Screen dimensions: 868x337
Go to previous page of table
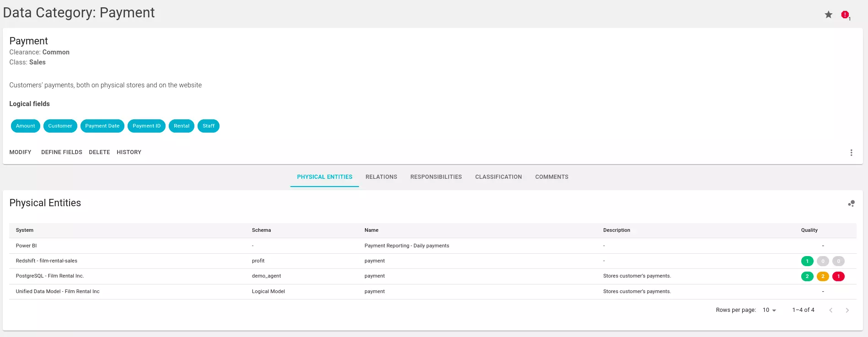pyautogui.click(x=831, y=310)
